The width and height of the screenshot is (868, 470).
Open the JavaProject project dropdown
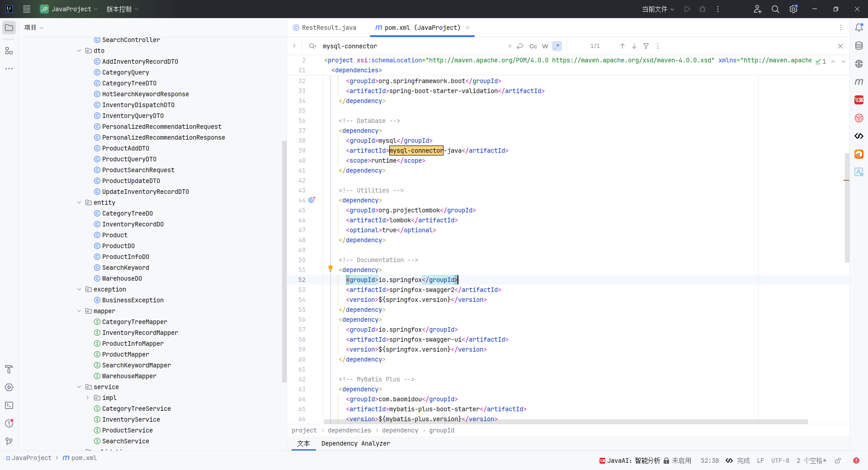69,9
